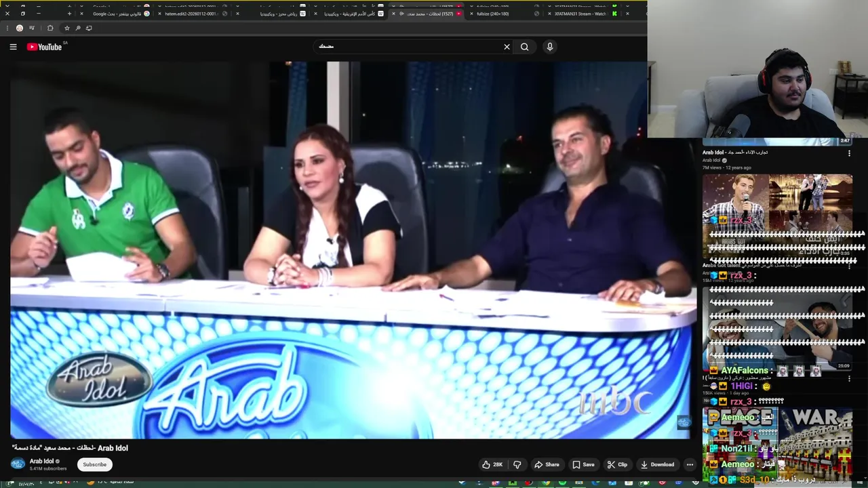Download the Arab Idol video

point(657,464)
